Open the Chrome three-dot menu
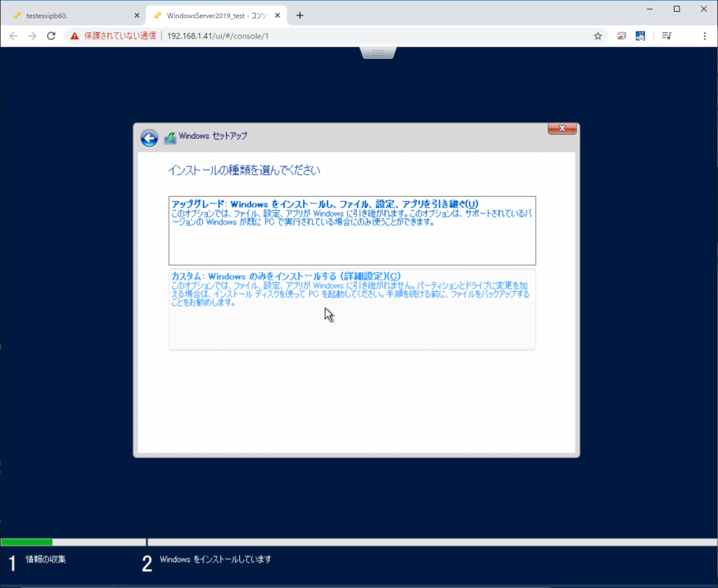718x588 pixels. (705, 36)
